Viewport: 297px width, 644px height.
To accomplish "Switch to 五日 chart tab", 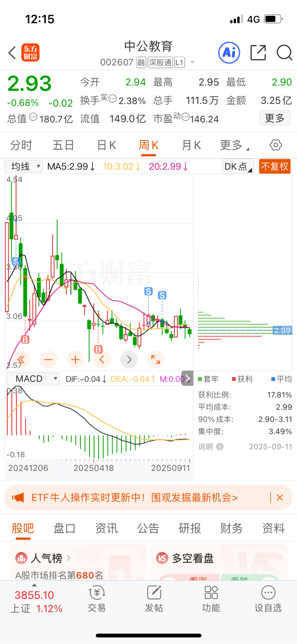I will (x=63, y=145).
